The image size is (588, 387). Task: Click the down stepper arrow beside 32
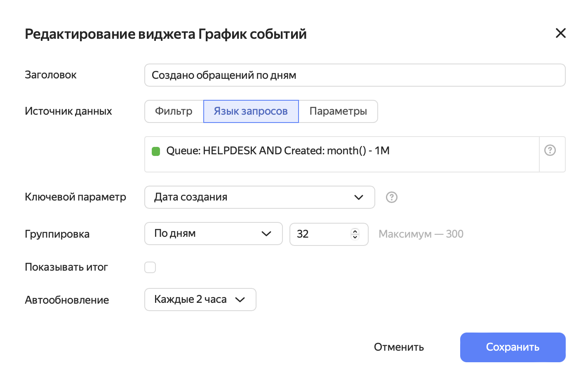(355, 237)
